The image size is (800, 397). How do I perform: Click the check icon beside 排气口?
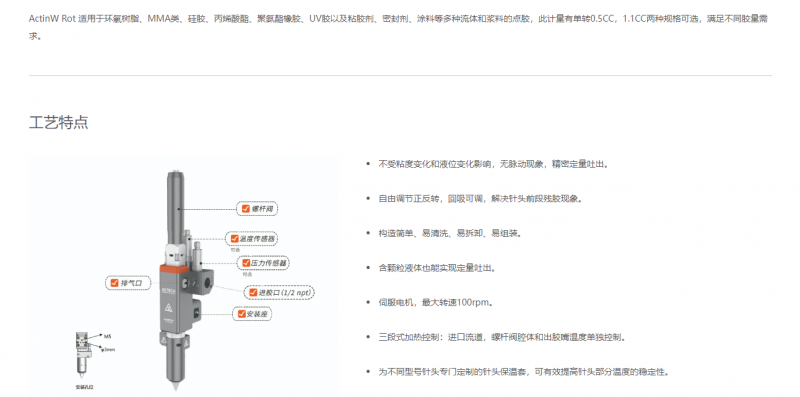click(114, 283)
